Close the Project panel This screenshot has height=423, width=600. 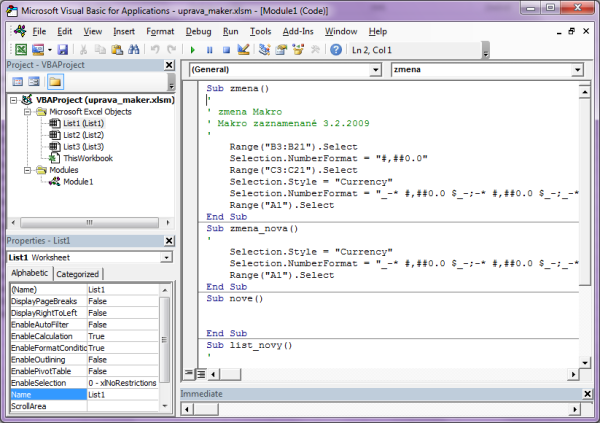pos(169,65)
